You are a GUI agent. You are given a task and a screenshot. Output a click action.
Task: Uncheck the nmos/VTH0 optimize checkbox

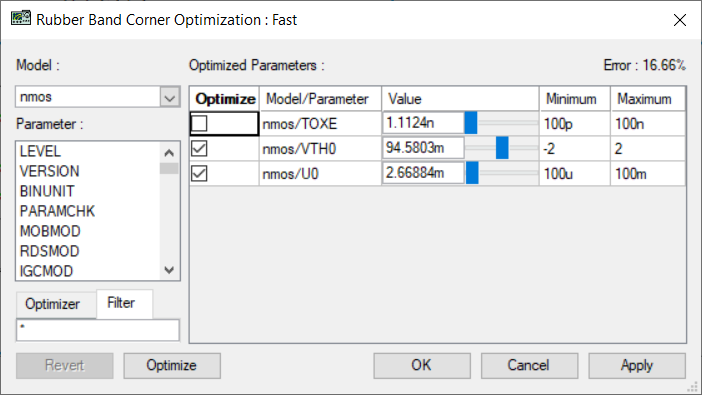pos(199,148)
